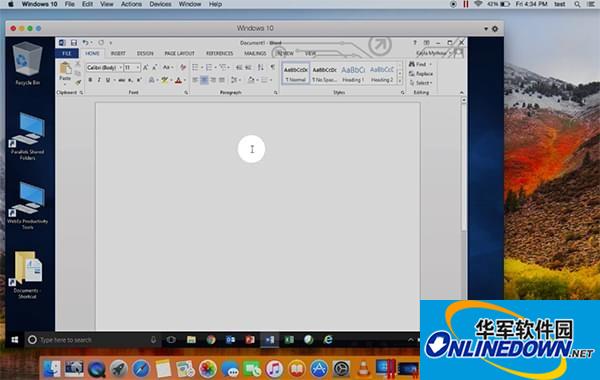Screen dimensions: 600x380
Task: Toggle Show/Hide paragraph marks
Action: (x=272, y=67)
